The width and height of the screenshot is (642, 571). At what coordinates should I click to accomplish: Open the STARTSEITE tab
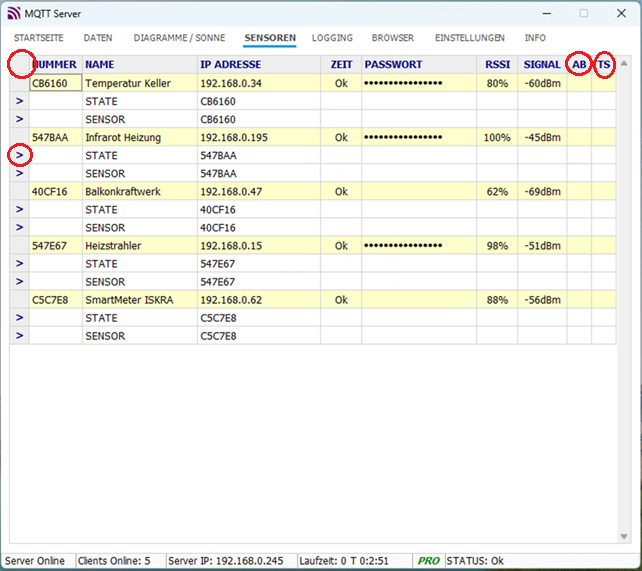coord(39,38)
